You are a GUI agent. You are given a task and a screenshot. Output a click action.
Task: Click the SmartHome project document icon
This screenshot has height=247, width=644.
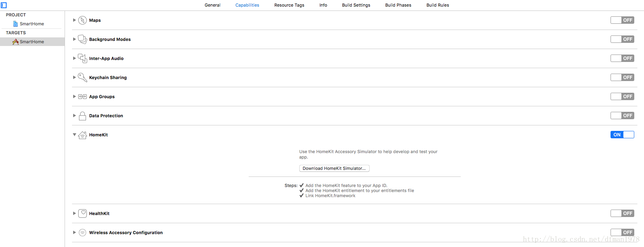click(16, 24)
